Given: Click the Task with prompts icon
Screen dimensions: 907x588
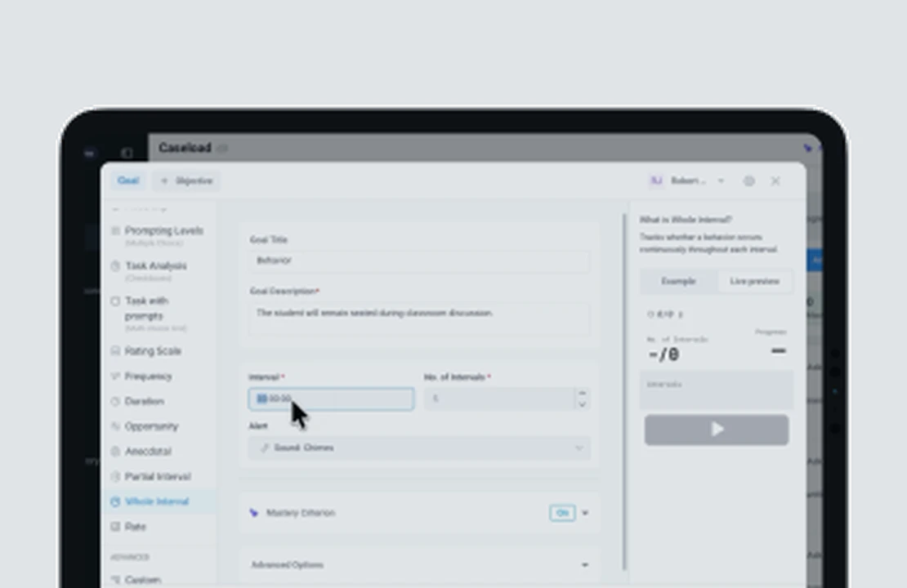Looking at the screenshot, I should 116,301.
